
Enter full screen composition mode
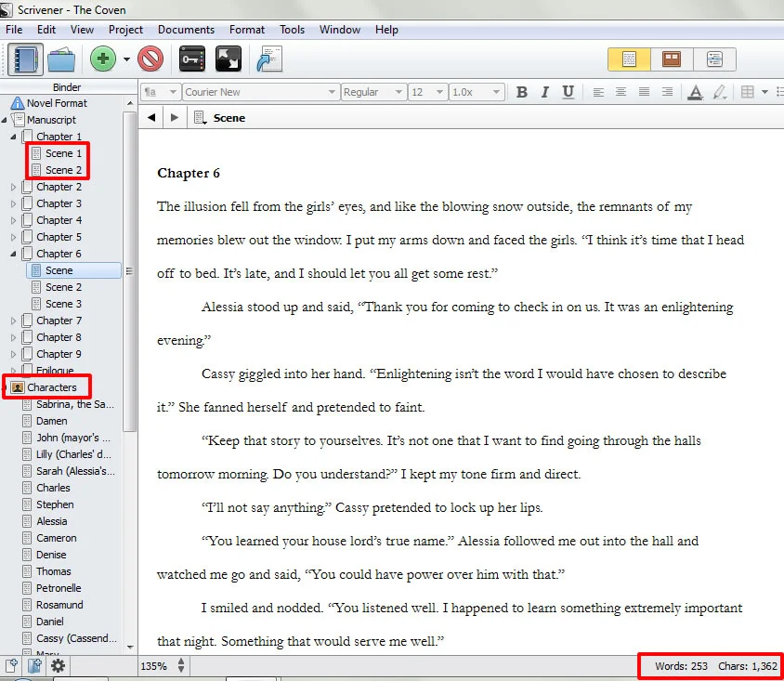click(228, 59)
